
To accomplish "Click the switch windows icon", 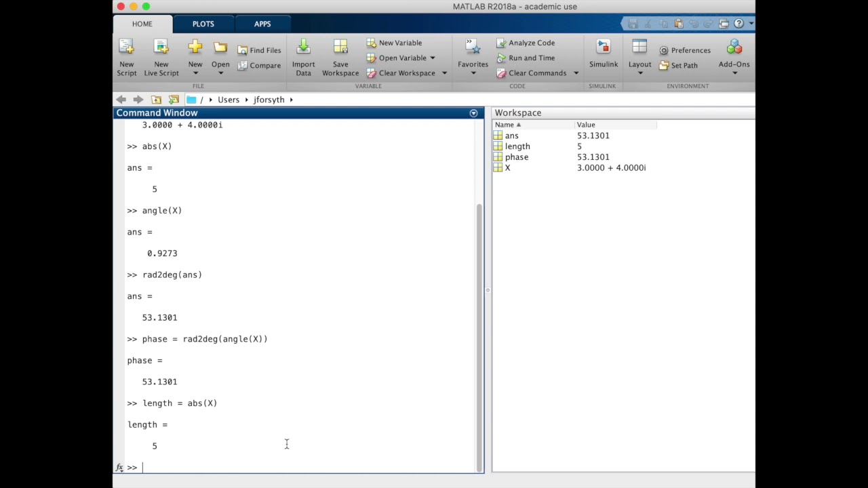I will point(724,24).
